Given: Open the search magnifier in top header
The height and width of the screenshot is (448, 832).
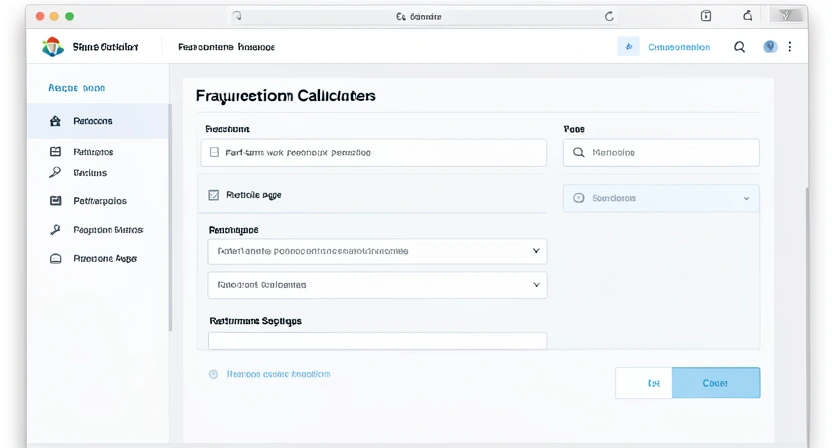Looking at the screenshot, I should click(739, 47).
